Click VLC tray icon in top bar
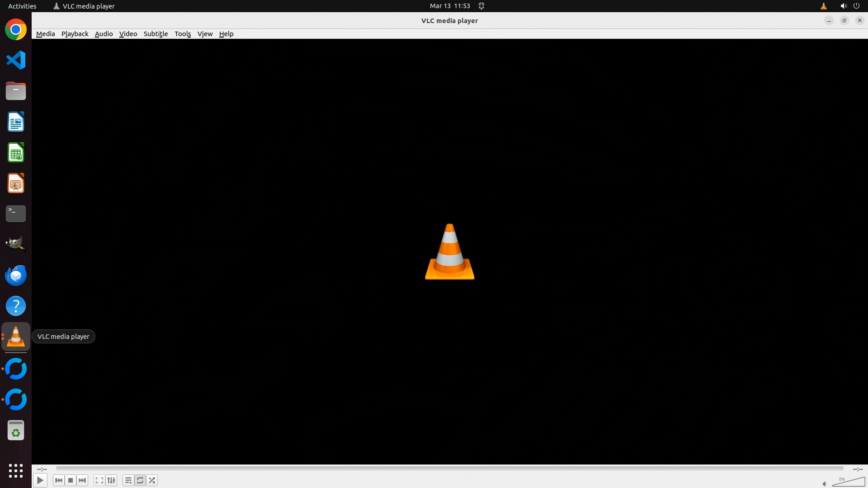Viewport: 868px width, 488px height. click(824, 6)
